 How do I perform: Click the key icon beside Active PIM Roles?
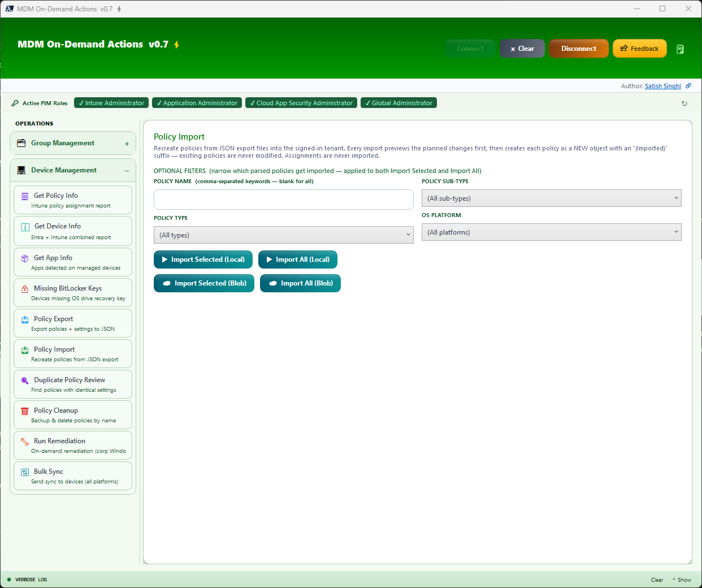[x=15, y=103]
